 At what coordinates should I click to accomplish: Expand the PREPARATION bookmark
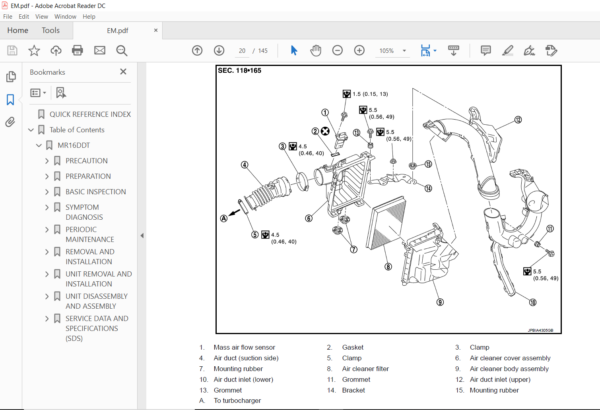coord(47,176)
